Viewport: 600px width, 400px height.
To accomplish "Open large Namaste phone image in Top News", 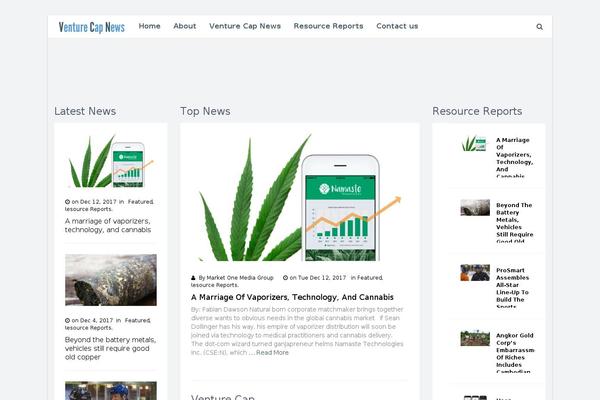I will (x=300, y=197).
